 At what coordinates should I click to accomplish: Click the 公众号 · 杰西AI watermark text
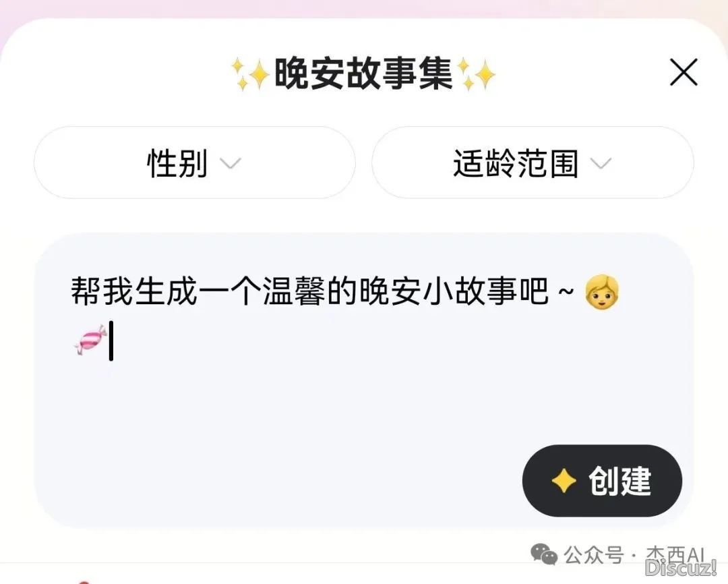pyautogui.click(x=634, y=554)
